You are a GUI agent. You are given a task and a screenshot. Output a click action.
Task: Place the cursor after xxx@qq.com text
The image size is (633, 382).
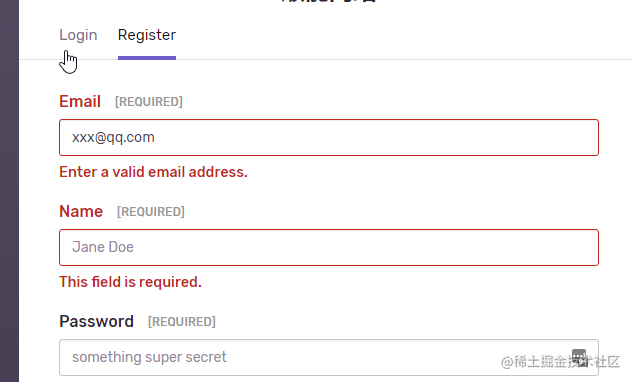tap(156, 138)
